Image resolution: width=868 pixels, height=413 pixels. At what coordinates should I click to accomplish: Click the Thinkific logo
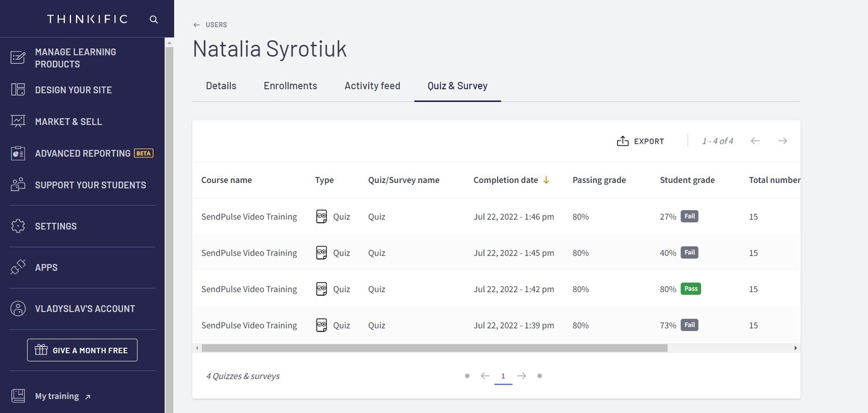[x=87, y=19]
